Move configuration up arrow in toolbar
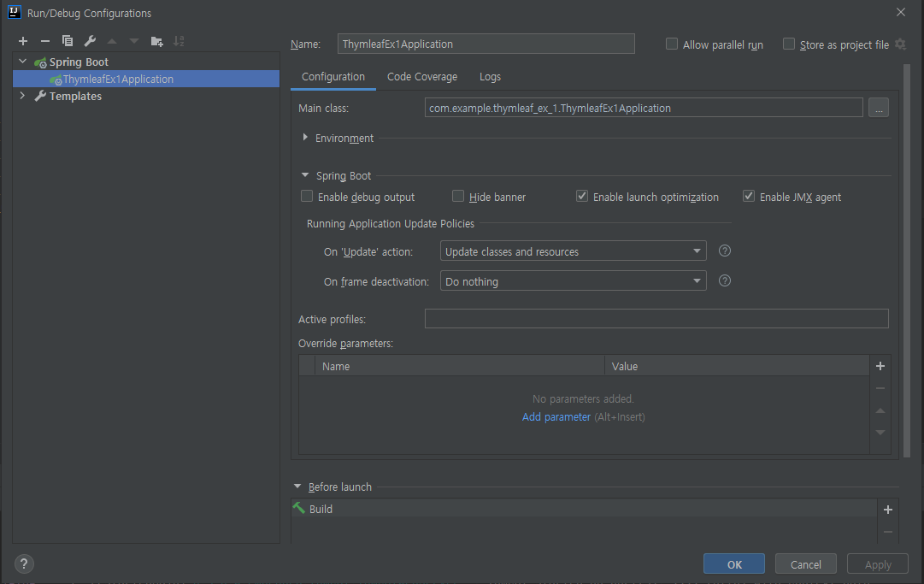Viewport: 924px width, 584px height. tap(112, 41)
